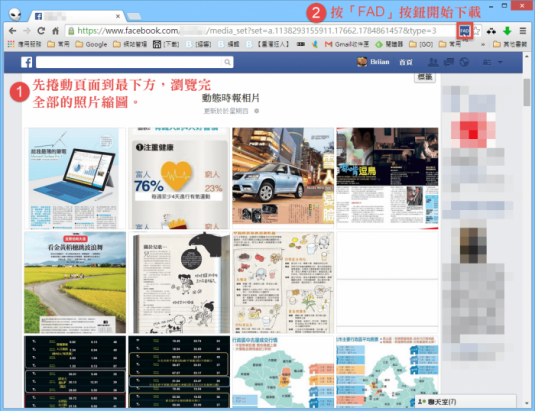Click the scrollbar down arrow

coord(527,403)
